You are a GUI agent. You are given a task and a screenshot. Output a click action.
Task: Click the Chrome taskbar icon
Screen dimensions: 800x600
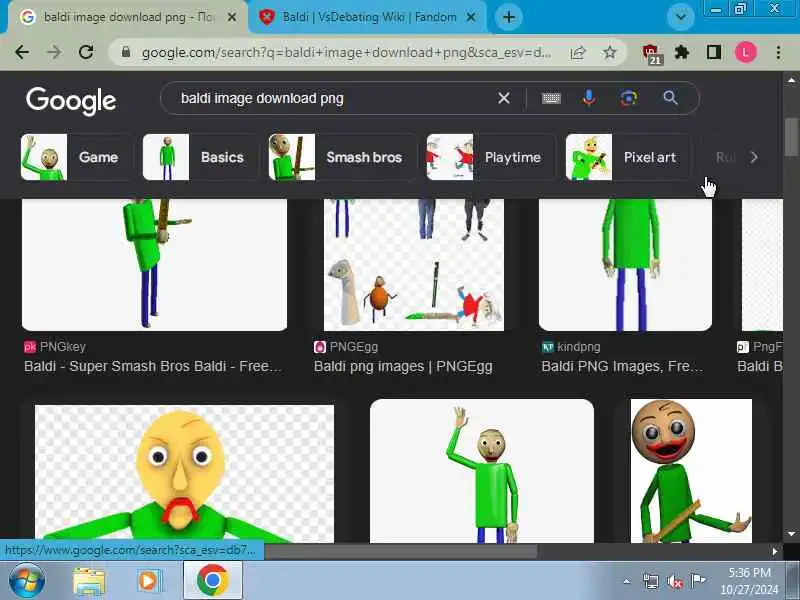[x=212, y=580]
